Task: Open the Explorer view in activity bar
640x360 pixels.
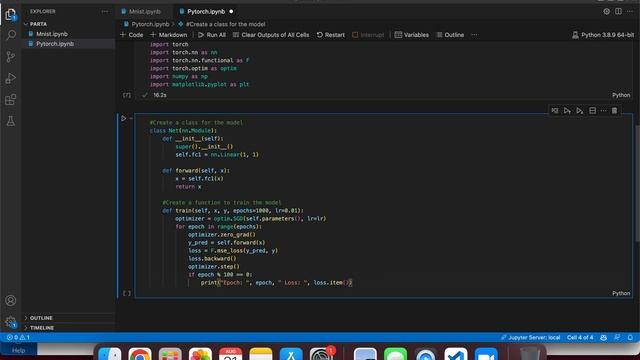Action: 11,15
